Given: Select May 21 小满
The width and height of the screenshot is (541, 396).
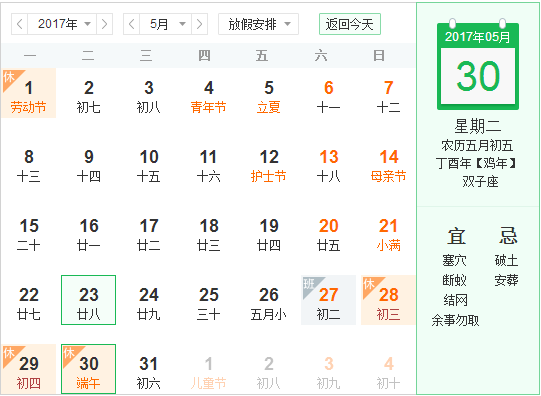Looking at the screenshot, I should 388,231.
